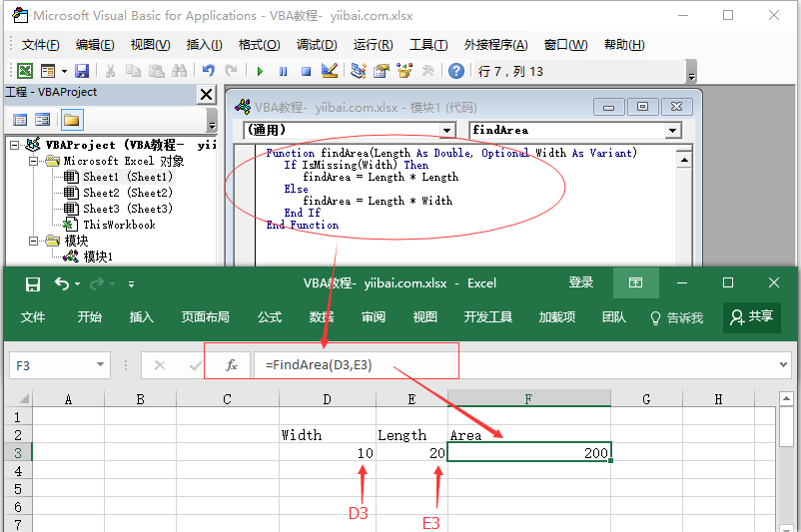Open Customize Quick Access Toolbar dropdown
The width and height of the screenshot is (801, 532).
pos(131,283)
